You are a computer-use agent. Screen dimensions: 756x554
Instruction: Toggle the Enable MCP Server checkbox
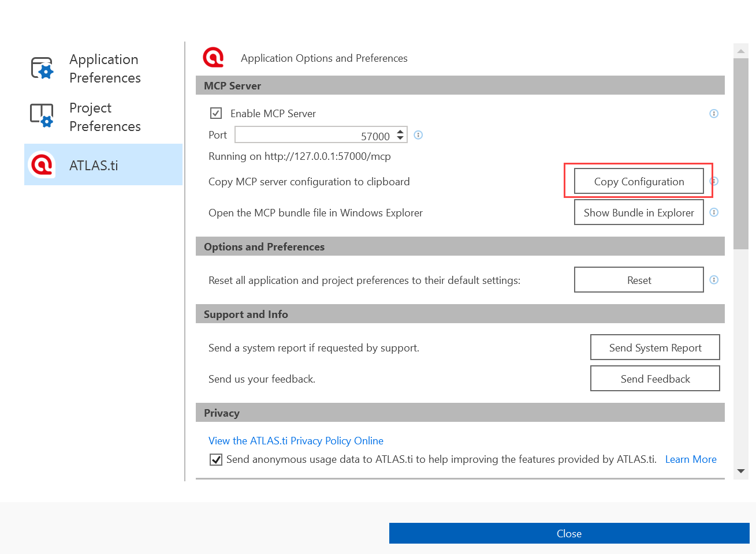click(x=216, y=113)
